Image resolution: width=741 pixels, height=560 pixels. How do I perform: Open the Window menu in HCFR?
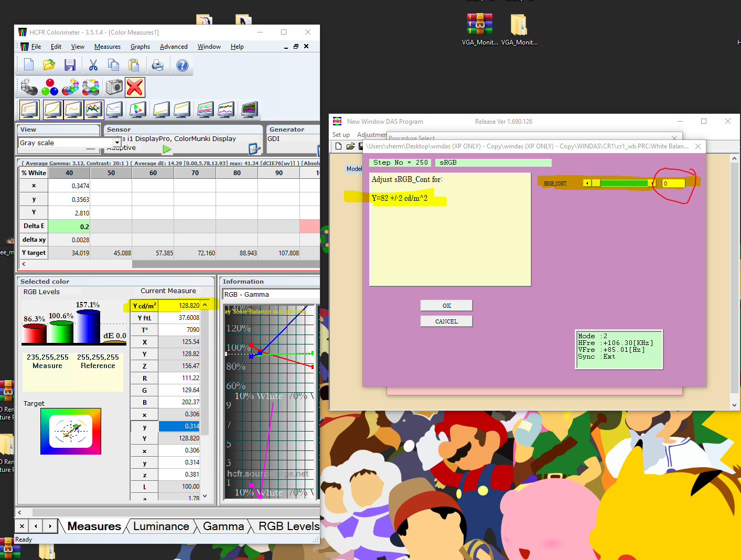pos(209,47)
